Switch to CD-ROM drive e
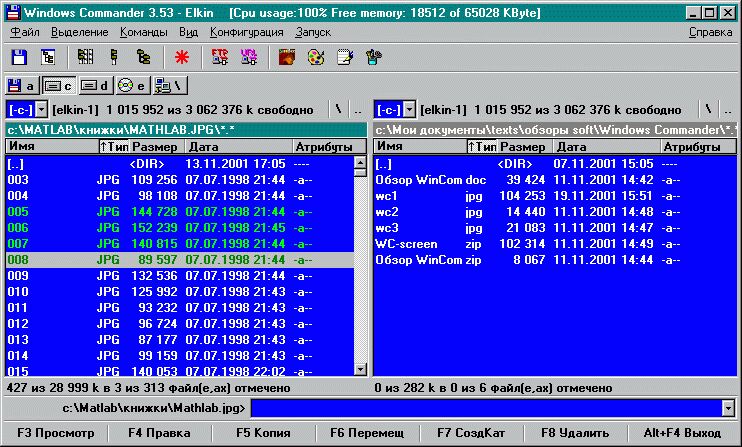This screenshot has width=742, height=447. tap(131, 86)
